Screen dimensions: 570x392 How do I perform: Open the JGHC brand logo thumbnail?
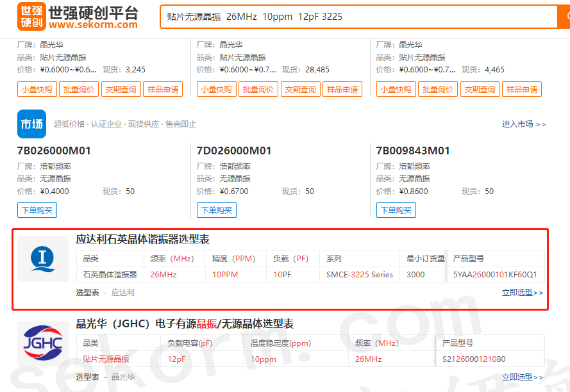click(x=43, y=343)
